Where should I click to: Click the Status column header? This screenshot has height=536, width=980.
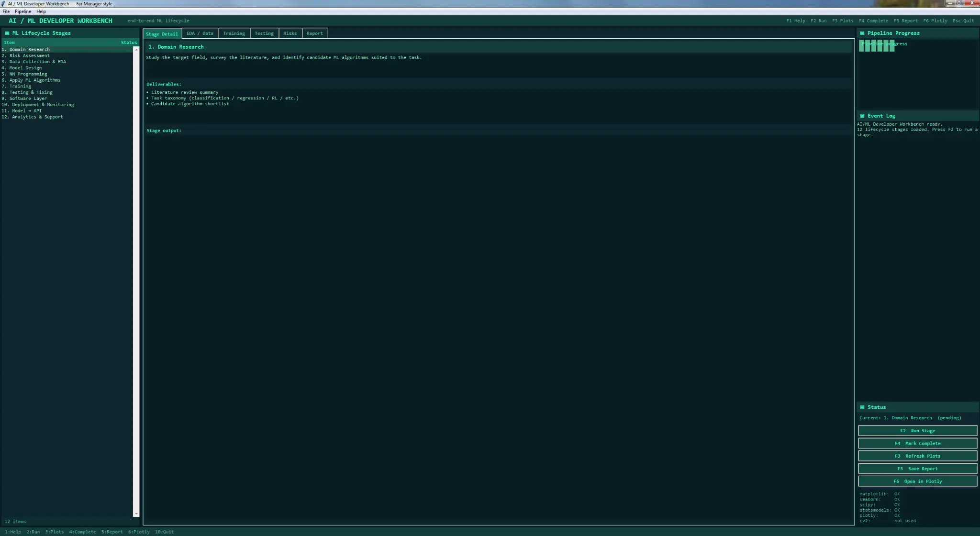pyautogui.click(x=129, y=43)
